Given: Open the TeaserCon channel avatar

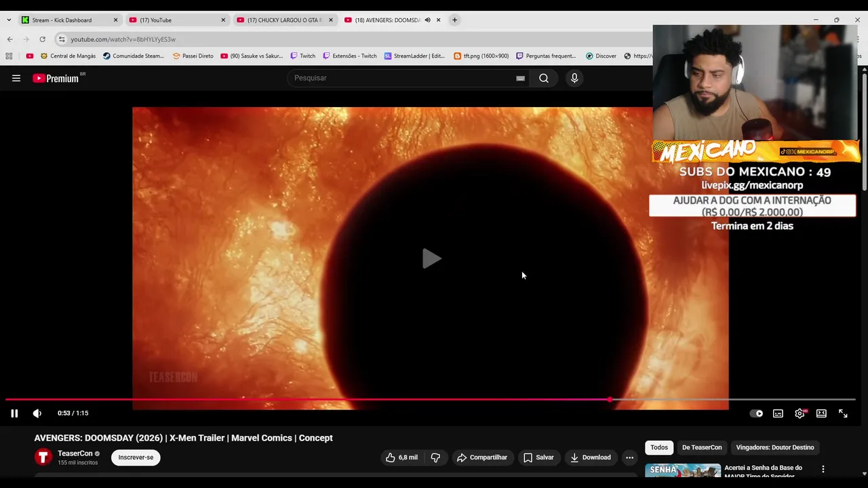Looking at the screenshot, I should pyautogui.click(x=43, y=457).
